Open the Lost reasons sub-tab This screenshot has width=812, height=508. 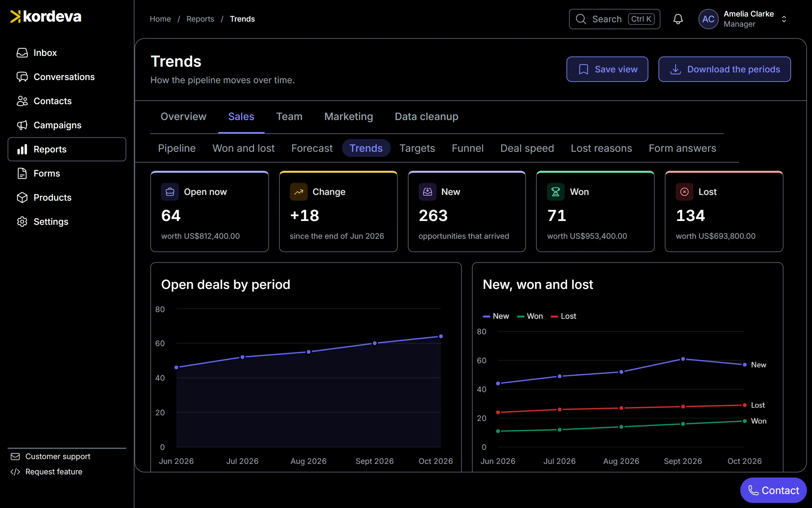coord(601,148)
